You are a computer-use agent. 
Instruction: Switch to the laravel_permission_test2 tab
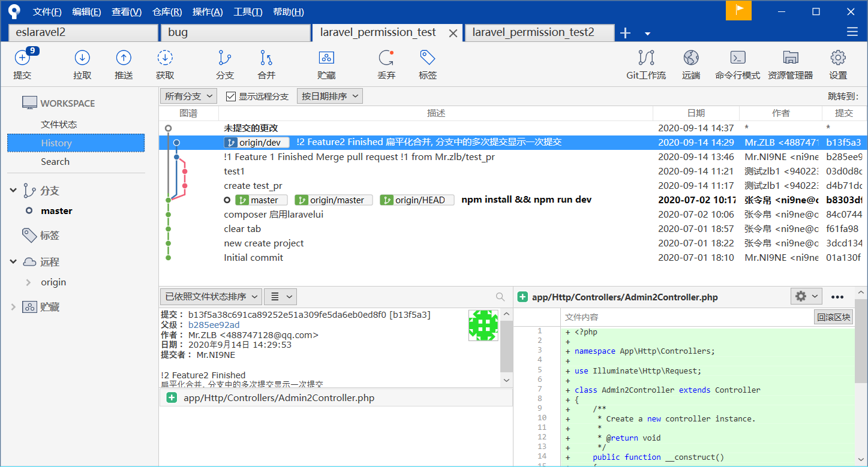click(x=533, y=32)
